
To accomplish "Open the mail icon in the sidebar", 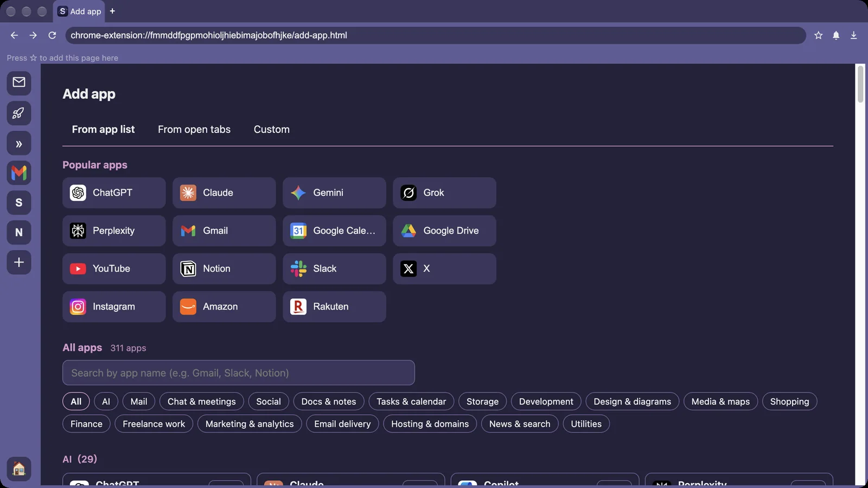I will [19, 82].
